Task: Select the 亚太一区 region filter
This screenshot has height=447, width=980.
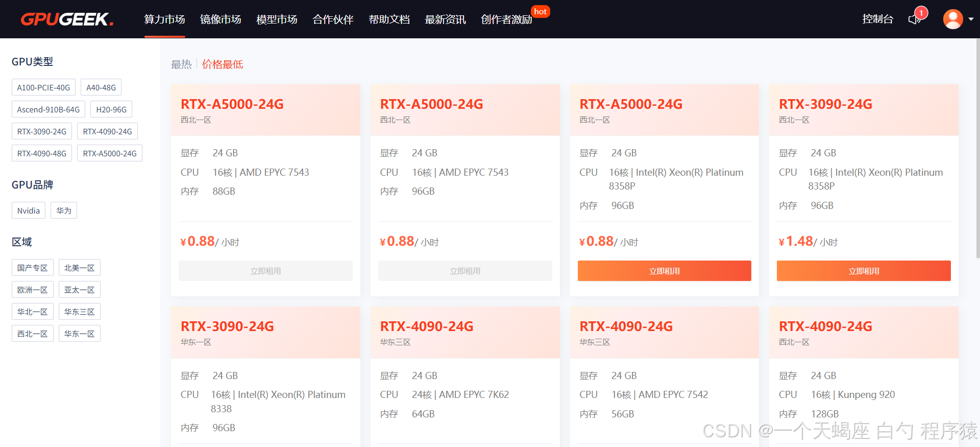Action: click(x=80, y=290)
